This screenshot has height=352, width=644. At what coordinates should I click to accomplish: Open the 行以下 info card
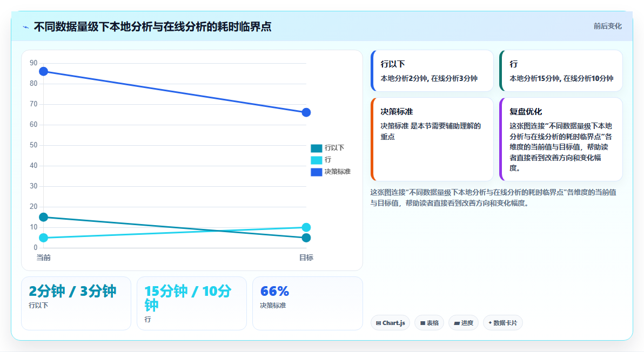[432, 71]
